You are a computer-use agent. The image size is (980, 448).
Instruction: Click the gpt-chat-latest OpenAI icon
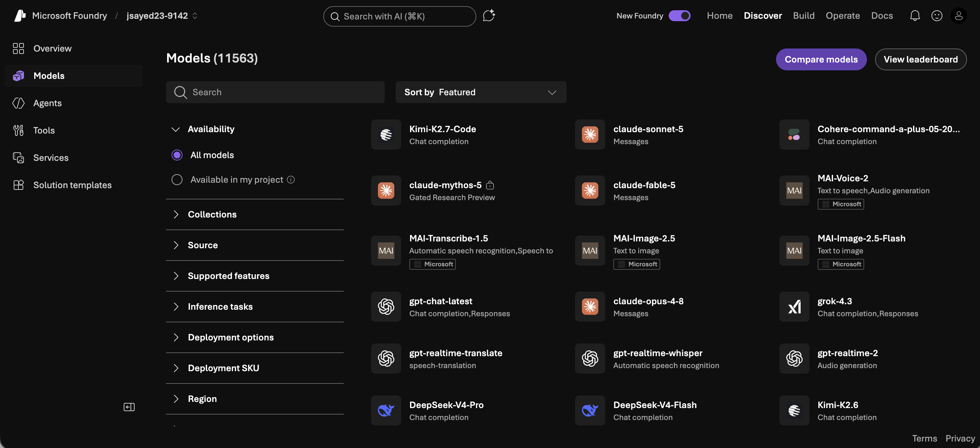pyautogui.click(x=386, y=307)
